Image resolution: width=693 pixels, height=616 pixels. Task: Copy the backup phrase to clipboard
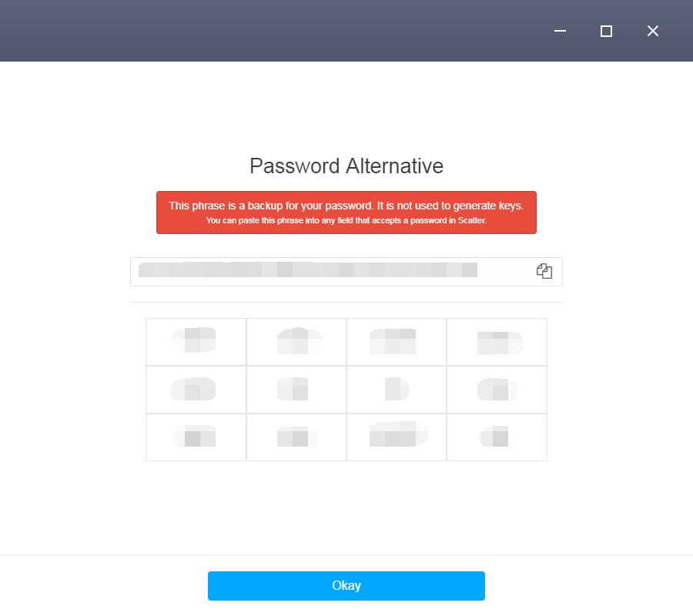(544, 271)
